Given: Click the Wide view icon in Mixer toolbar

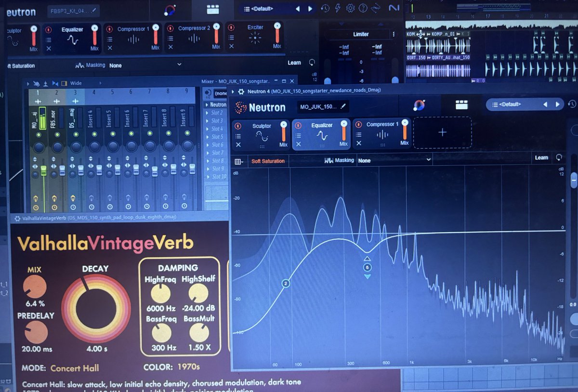Looking at the screenshot, I should click(x=64, y=83).
